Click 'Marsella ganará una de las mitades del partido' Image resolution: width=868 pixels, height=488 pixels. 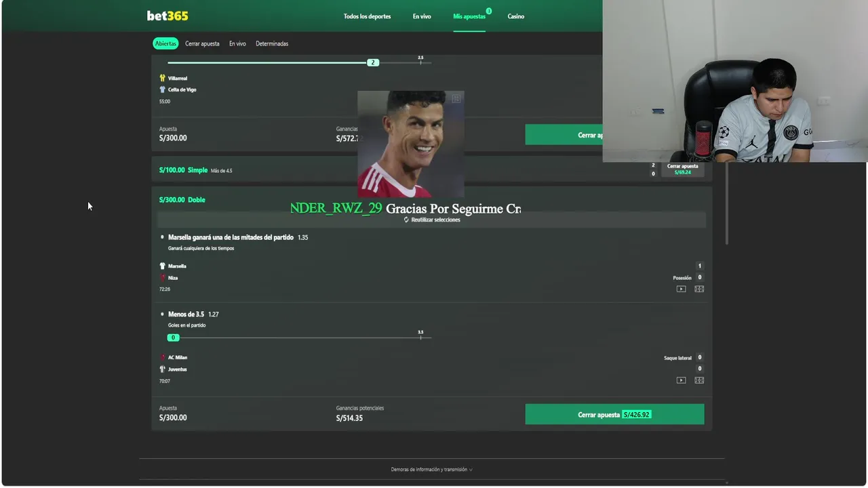click(231, 237)
